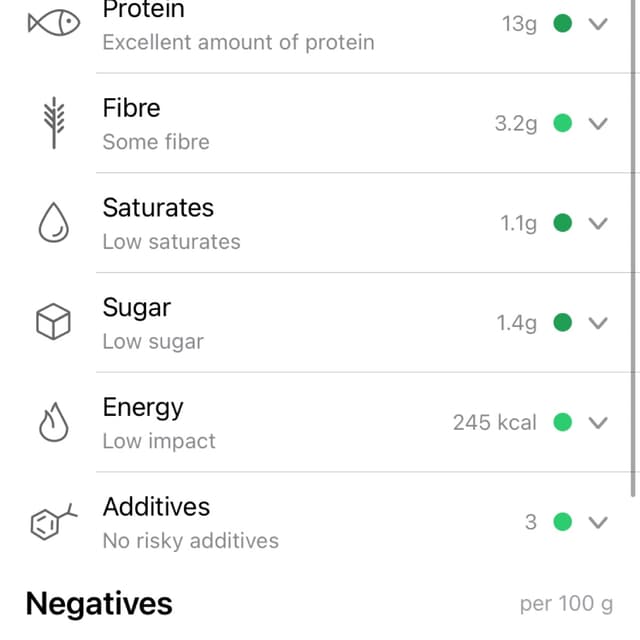Expand the Fibre details chevron

(598, 124)
